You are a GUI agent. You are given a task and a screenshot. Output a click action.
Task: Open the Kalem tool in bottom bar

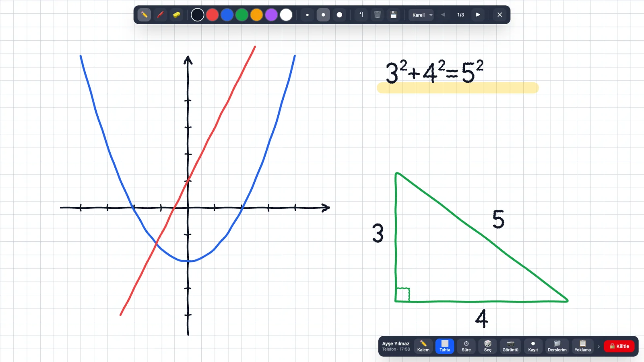(x=423, y=346)
